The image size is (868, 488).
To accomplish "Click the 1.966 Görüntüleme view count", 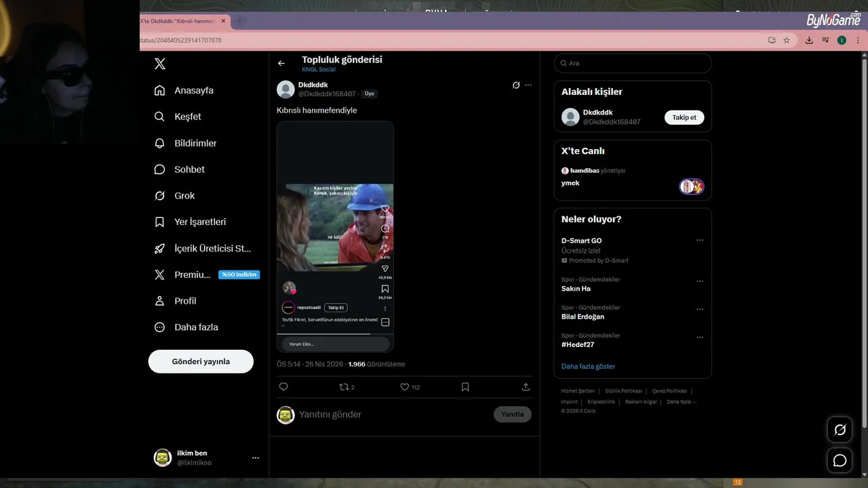I will (x=376, y=364).
